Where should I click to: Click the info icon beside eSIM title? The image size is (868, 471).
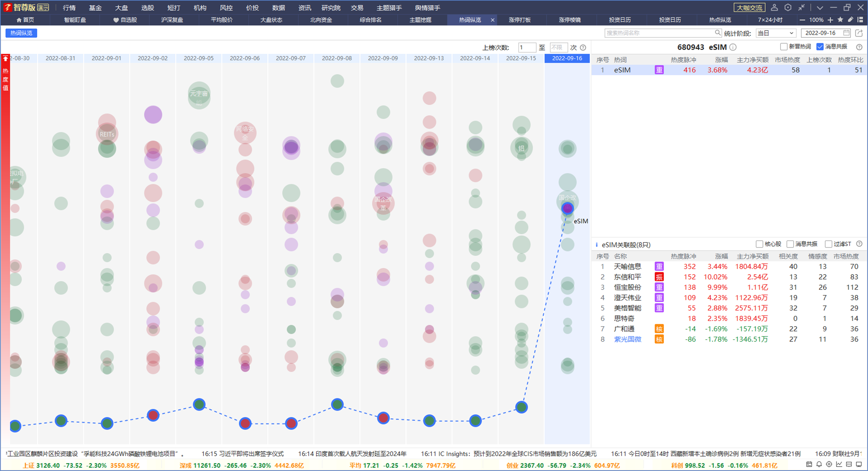(x=733, y=47)
